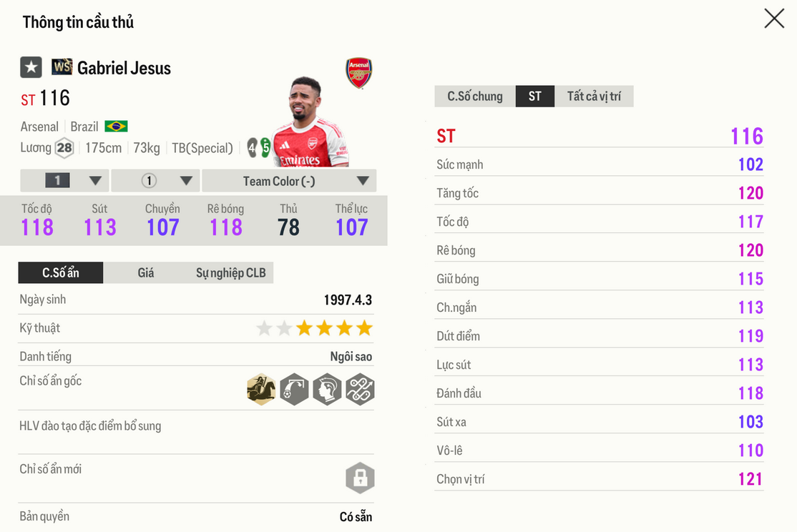Image resolution: width=797 pixels, height=532 pixels.
Task: Select the winding dribble path trait icon
Action: click(x=360, y=390)
